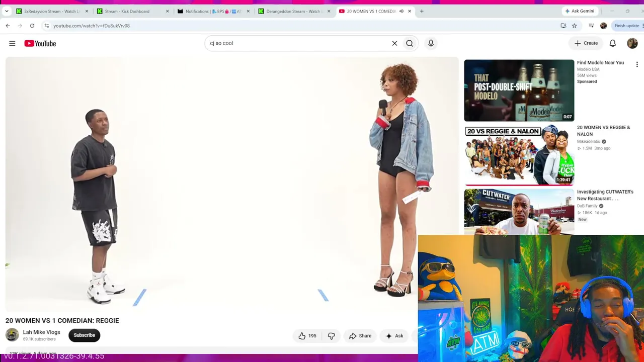The width and height of the screenshot is (644, 362).
Task: Mute the audio on the YouTube tab
Action: 401,11
